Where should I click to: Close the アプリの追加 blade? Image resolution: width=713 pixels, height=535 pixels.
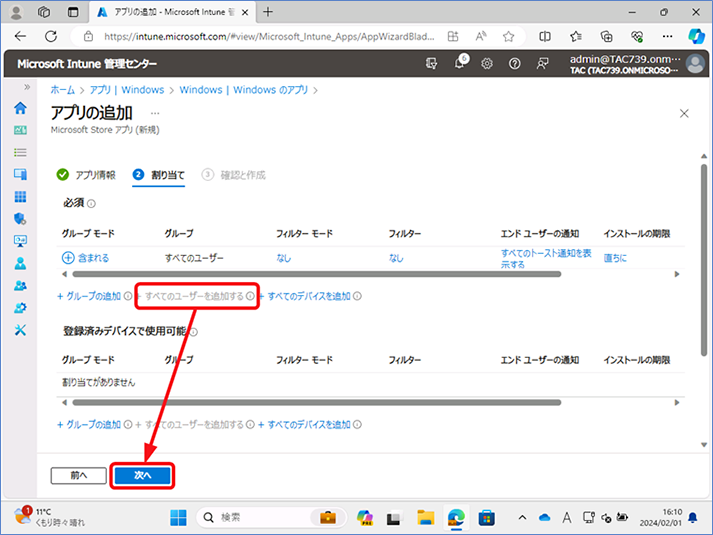point(684,114)
